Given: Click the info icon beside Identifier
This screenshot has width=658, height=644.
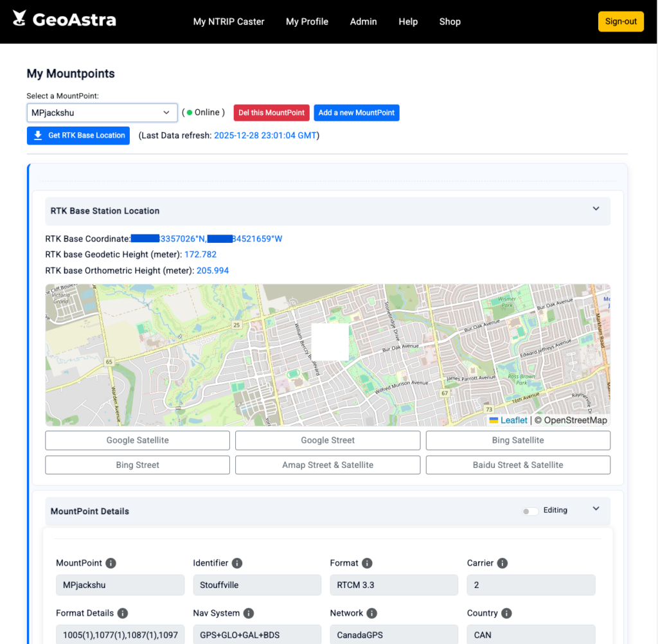Looking at the screenshot, I should (237, 563).
